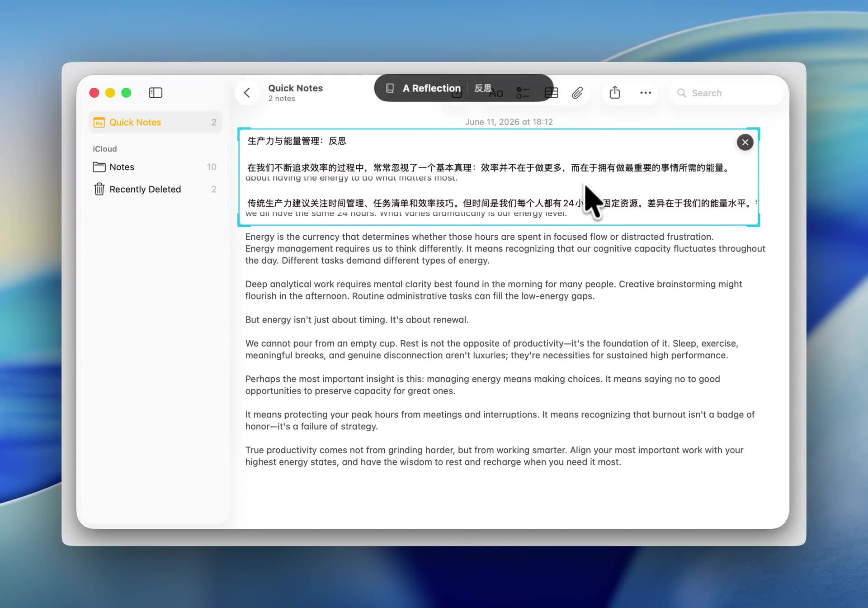Click the Chinese title 生产力与能量管理
Image resolution: width=868 pixels, height=608 pixels.
click(x=297, y=141)
